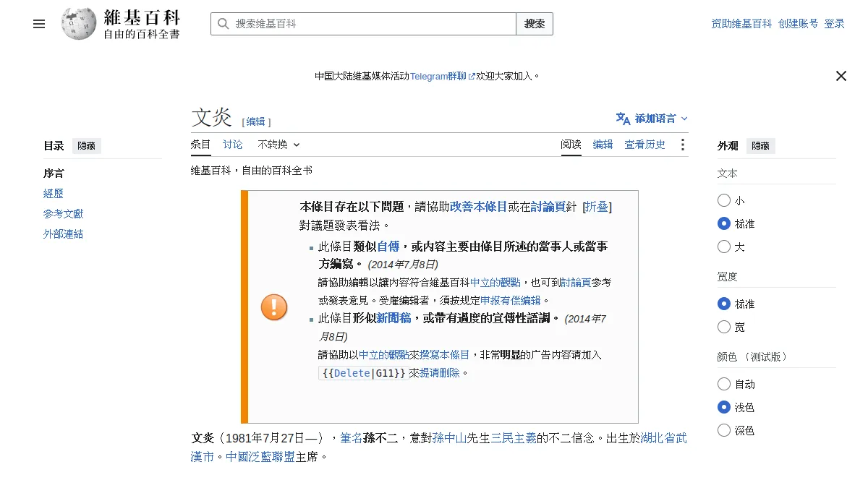The width and height of the screenshot is (868, 488).
Task: Select the 宽 width option
Action: point(724,327)
